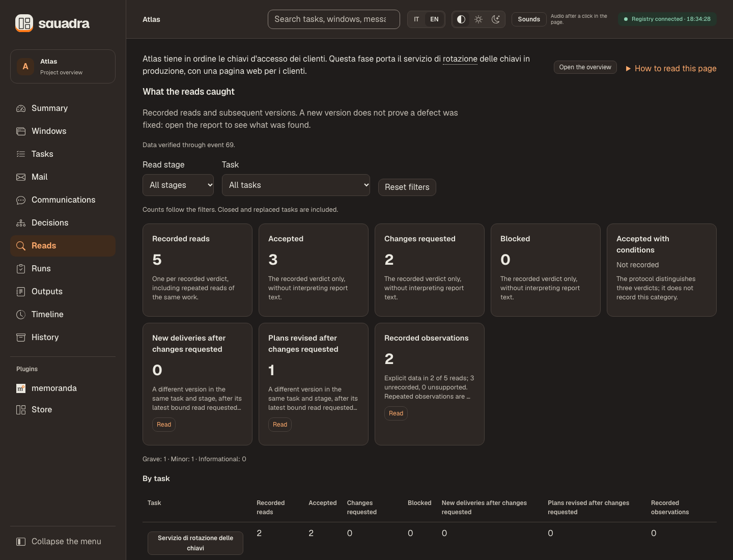Open the History menu item

(63, 338)
